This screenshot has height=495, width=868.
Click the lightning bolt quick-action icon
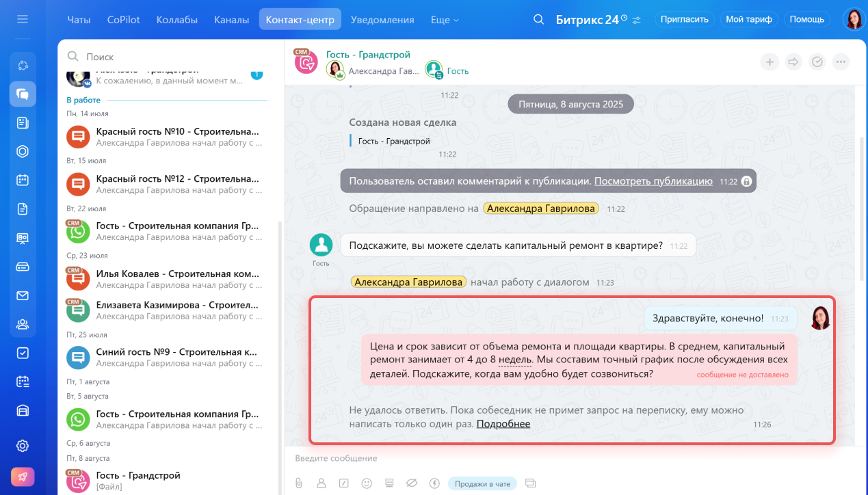coord(434,483)
